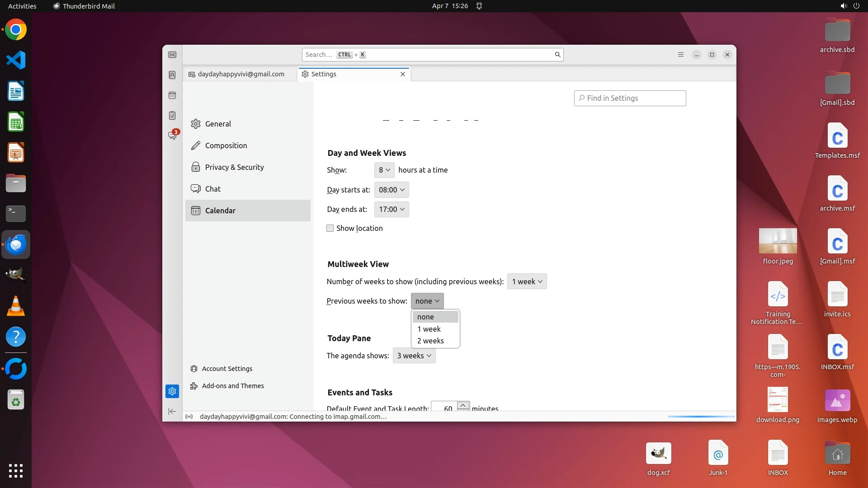Viewport: 868px width, 488px height.
Task: Click the Find in Settings field
Action: 630,98
